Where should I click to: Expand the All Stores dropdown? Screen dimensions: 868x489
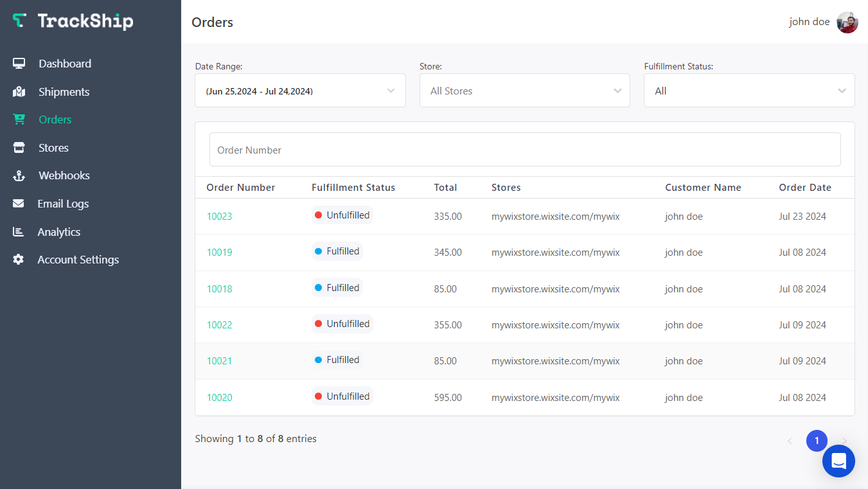[524, 90]
